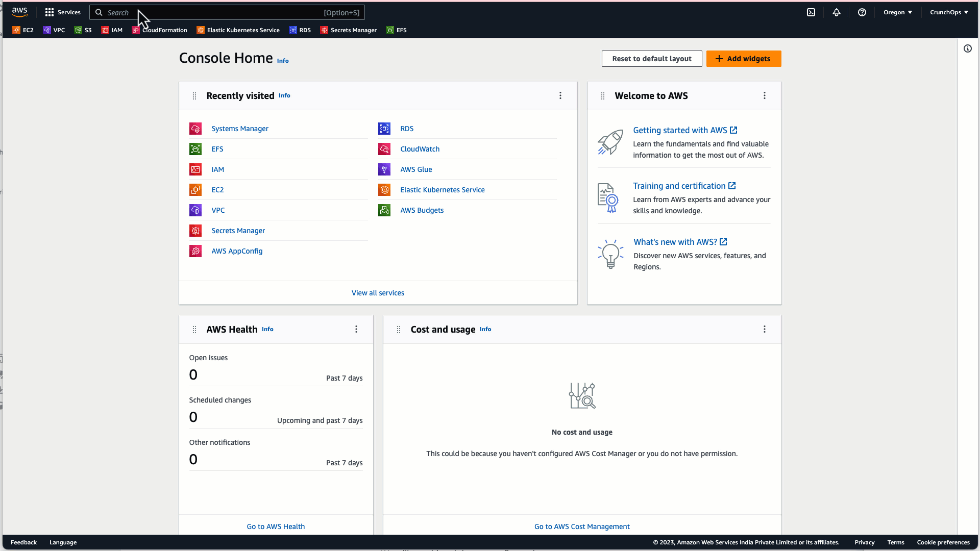980x551 pixels.
Task: Open Elastic Kubernetes Service favorite shortcut
Action: tap(238, 30)
